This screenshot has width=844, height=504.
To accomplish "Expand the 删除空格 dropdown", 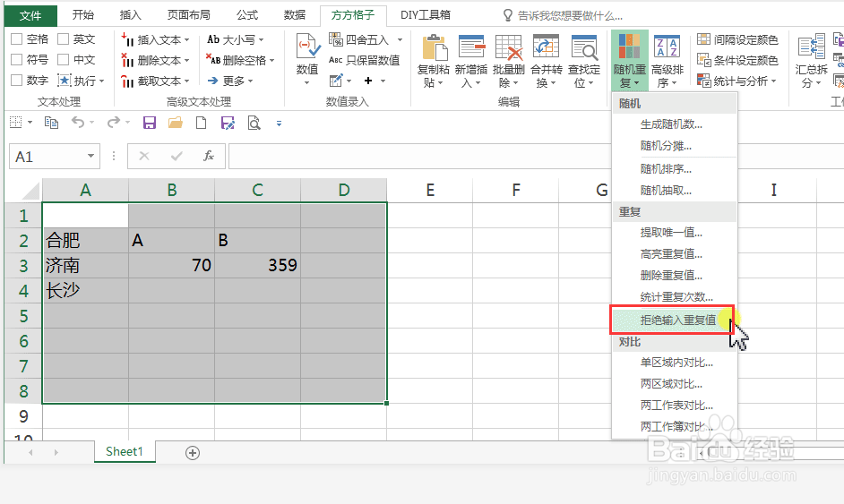I will pos(271,60).
